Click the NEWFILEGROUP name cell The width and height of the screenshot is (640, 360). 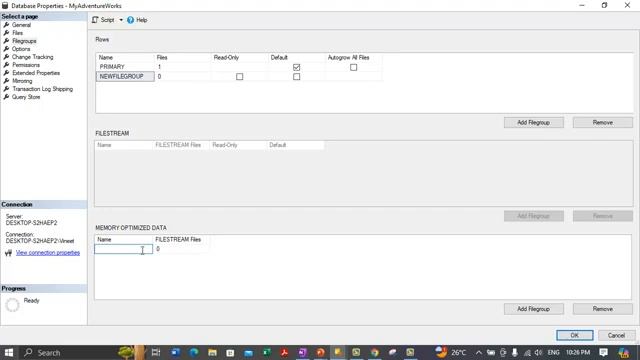pos(125,76)
